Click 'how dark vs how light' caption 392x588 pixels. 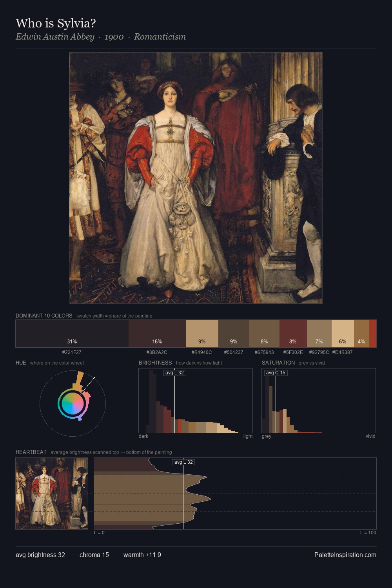pos(199,363)
